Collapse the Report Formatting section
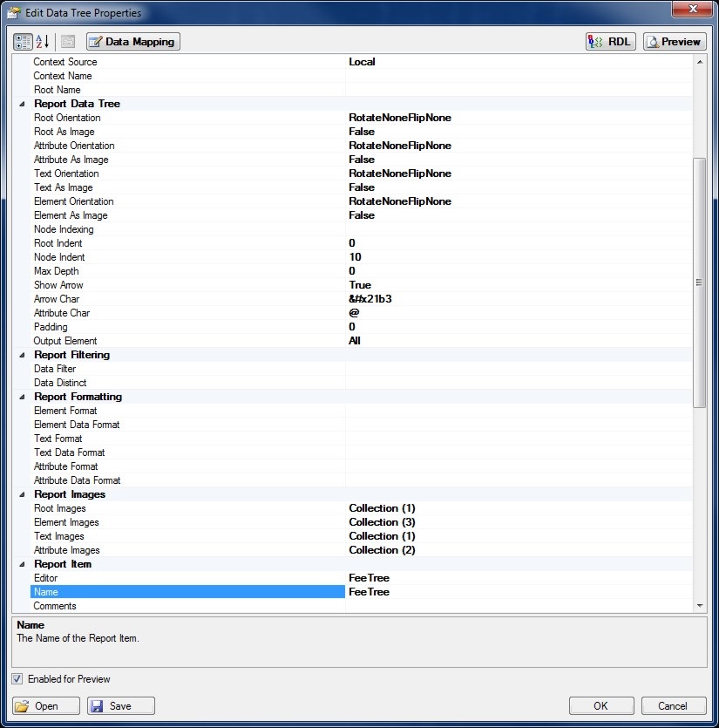 [x=22, y=397]
